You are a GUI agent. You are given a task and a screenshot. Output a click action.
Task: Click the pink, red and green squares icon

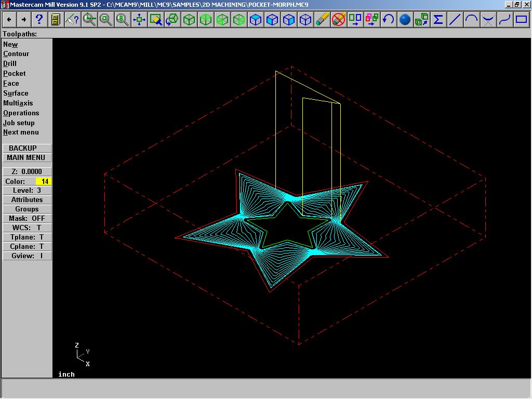[372, 20]
